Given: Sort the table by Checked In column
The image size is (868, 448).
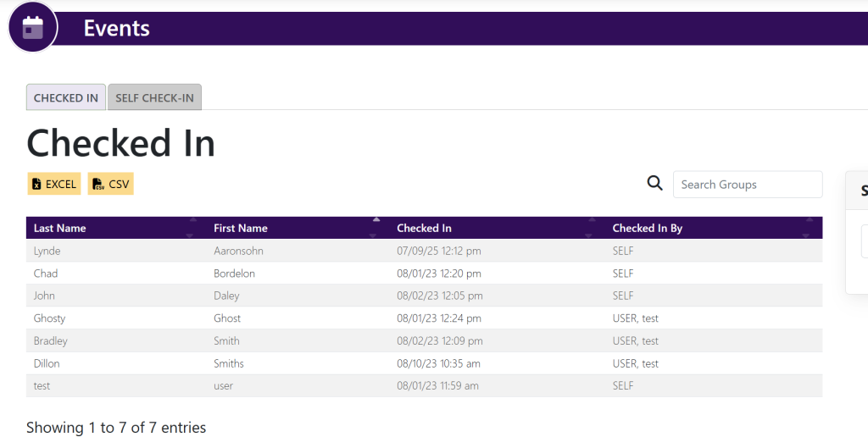Looking at the screenshot, I should (424, 228).
